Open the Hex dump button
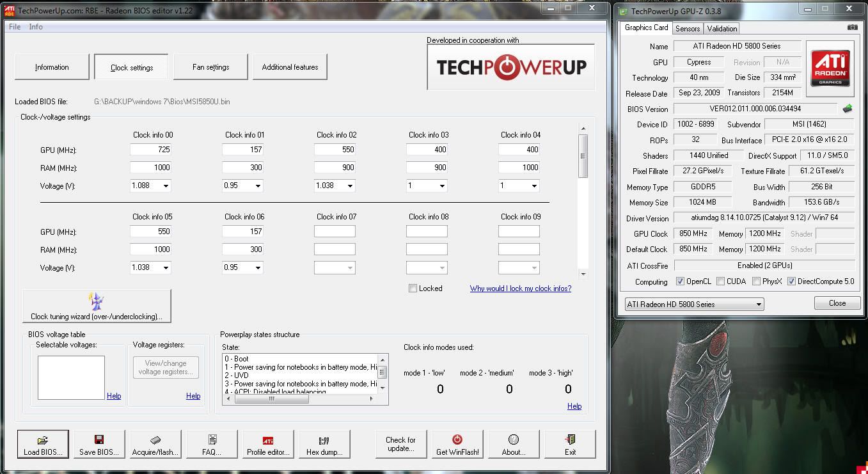This screenshot has width=868, height=474. 324,444
